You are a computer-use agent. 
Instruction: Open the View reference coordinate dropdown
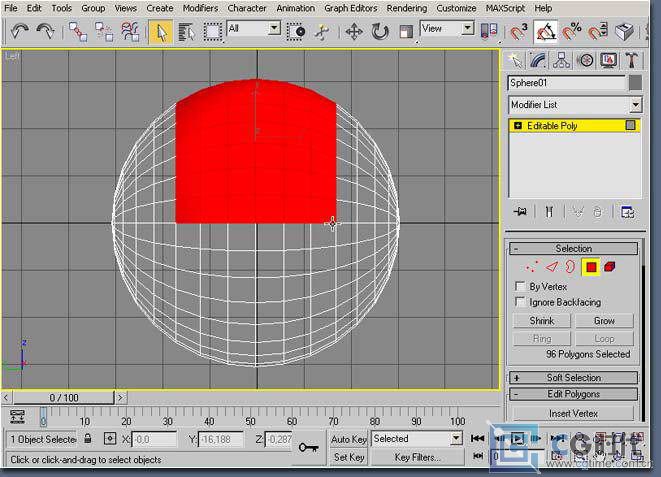tap(468, 29)
